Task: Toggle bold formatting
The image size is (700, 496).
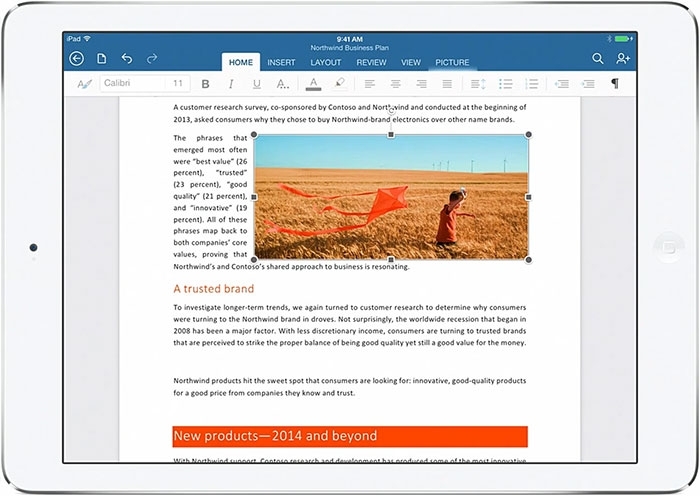Action: [206, 84]
